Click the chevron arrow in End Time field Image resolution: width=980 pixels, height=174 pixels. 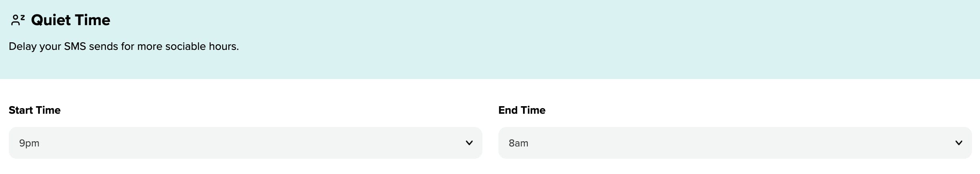(959, 143)
